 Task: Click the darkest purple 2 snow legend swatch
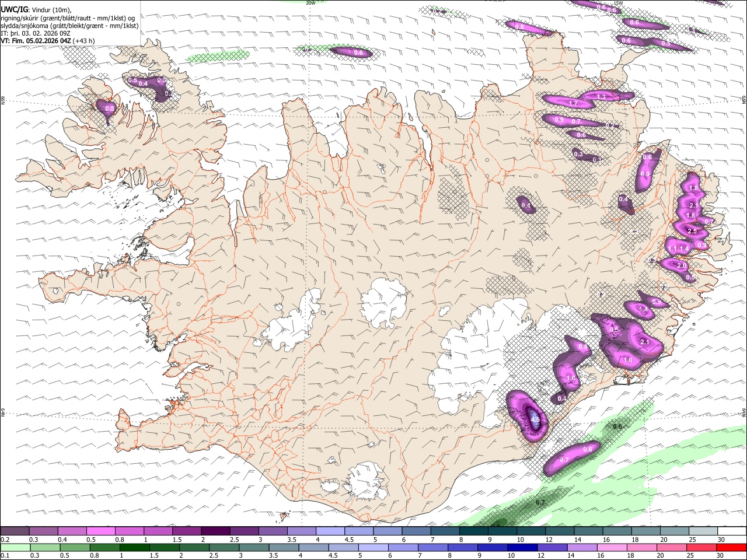point(215,531)
